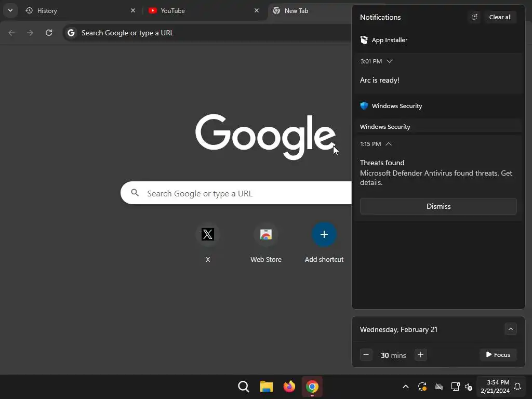
Task: Click the magnifier icon in search box
Action: tap(135, 193)
